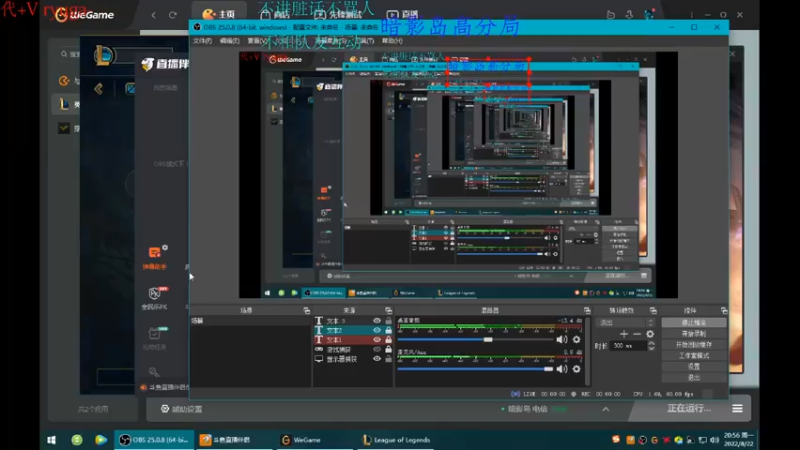This screenshot has height=450, width=800.
Task: Toggle visibility of 显示器捕获 source
Action: click(x=377, y=359)
